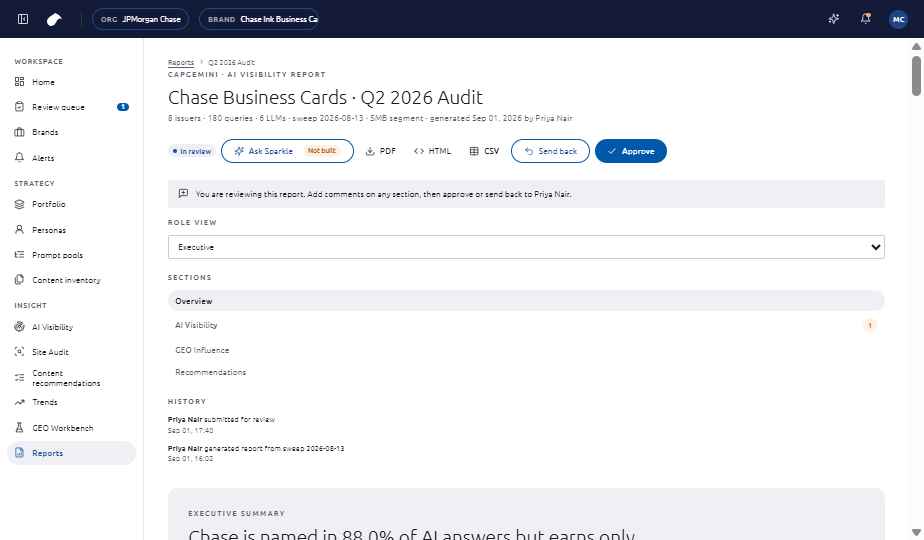Collapse the sidebar panel icon
This screenshot has width=924, height=540.
[x=23, y=19]
